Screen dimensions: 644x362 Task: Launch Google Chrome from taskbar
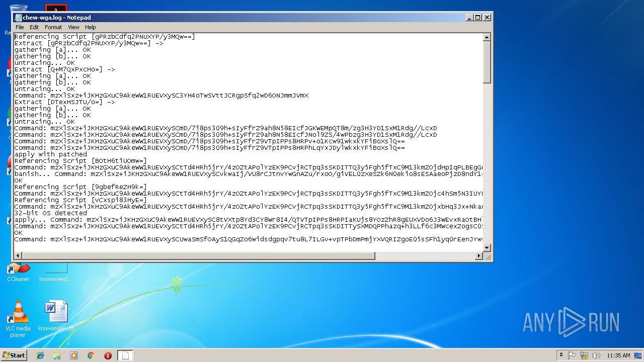pyautogui.click(x=91, y=355)
